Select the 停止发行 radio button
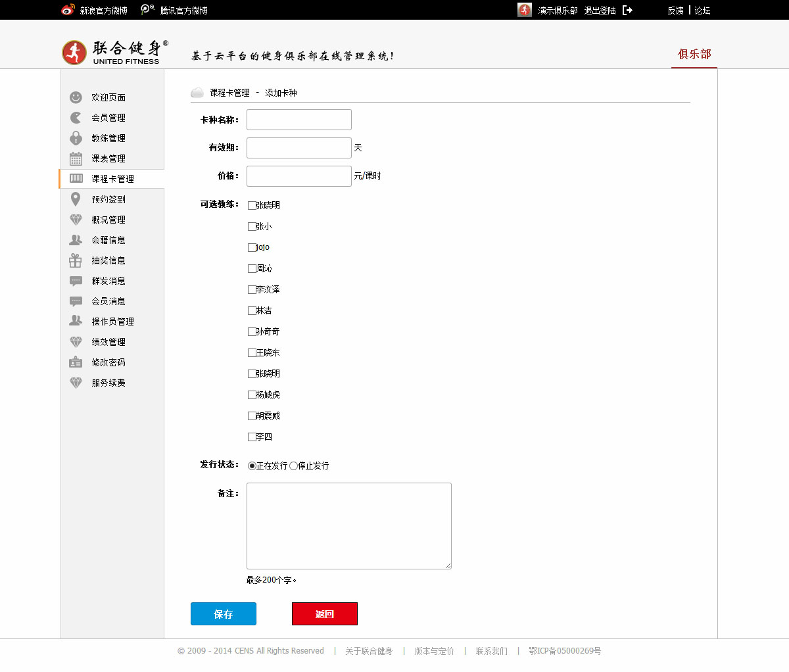Screen dimensions: 789x672 [x=293, y=466]
